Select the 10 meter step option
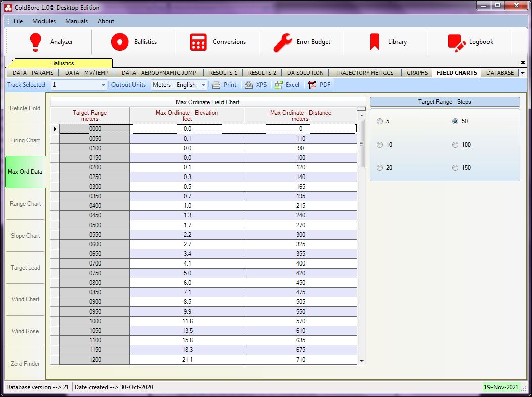Image resolution: width=532 pixels, height=397 pixels. [380, 145]
